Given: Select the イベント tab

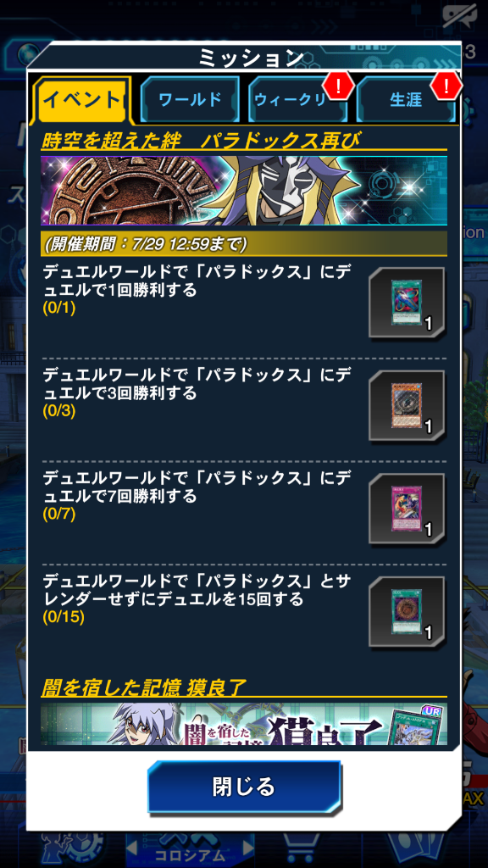Looking at the screenshot, I should (83, 100).
